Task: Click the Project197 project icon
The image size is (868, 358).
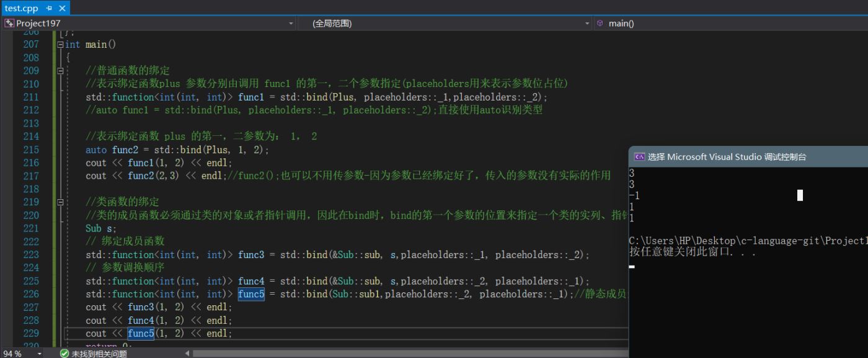Action: (x=9, y=24)
